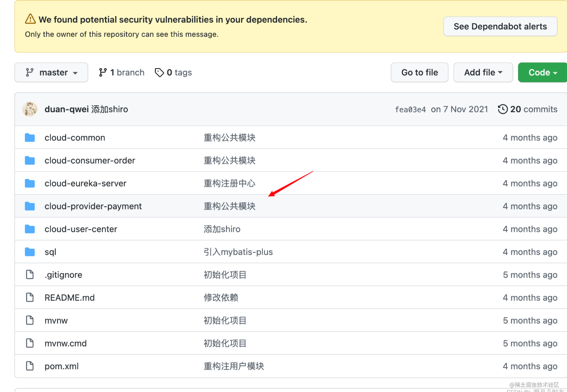Click the file icon beside .gitignore

pos(30,274)
